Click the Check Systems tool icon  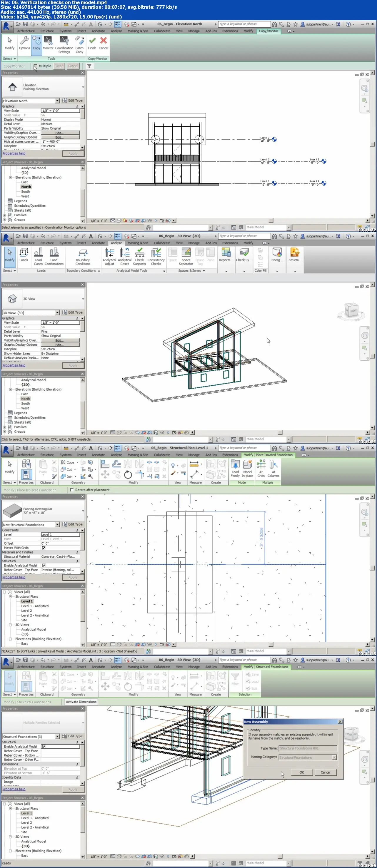[243, 255]
